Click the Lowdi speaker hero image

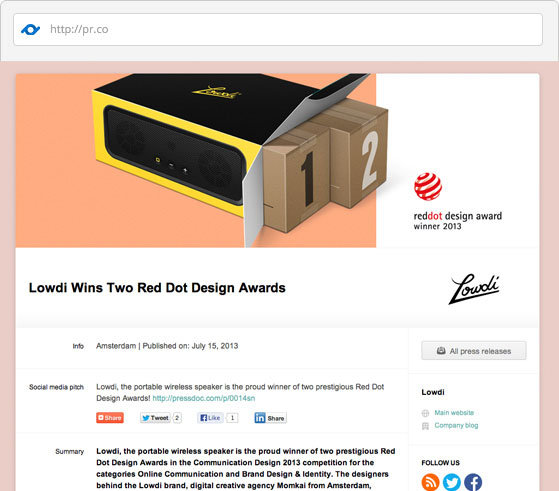tap(196, 160)
